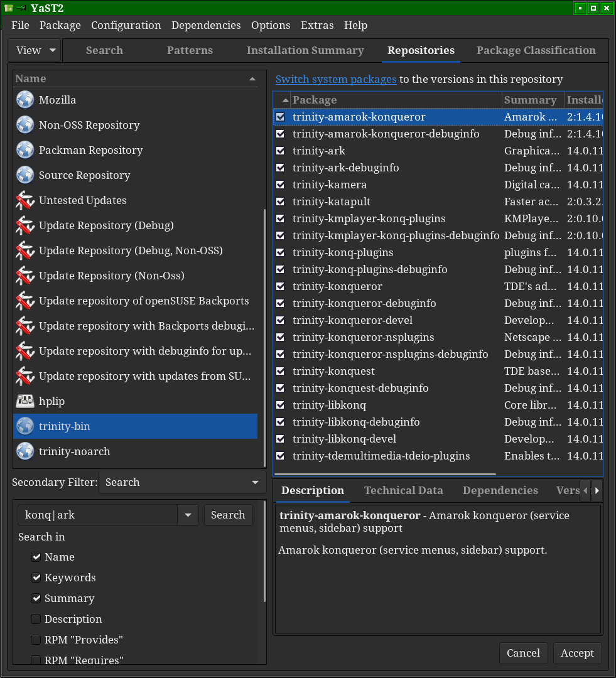Screen dimensions: 616x678
Task: Open the Package Classification tab
Action: [536, 50]
